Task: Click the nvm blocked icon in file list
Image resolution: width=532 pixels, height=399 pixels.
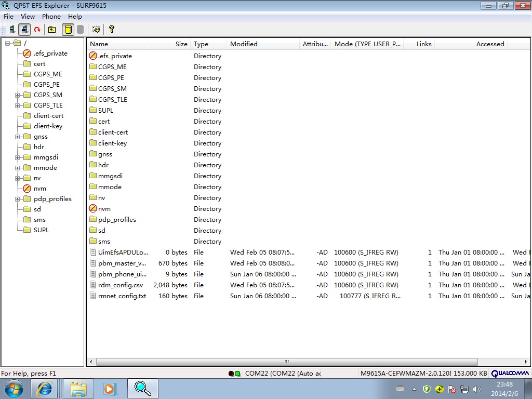Action: [x=93, y=208]
